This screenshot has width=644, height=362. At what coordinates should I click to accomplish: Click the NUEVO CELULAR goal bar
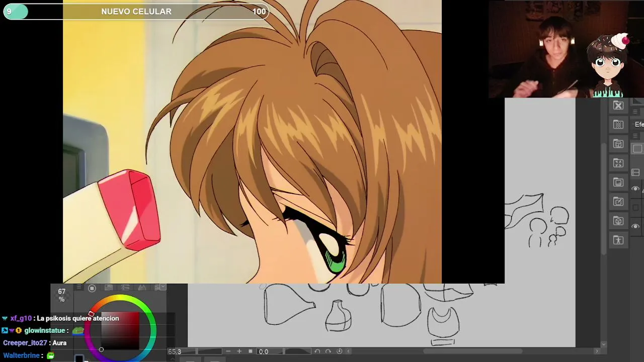136,12
